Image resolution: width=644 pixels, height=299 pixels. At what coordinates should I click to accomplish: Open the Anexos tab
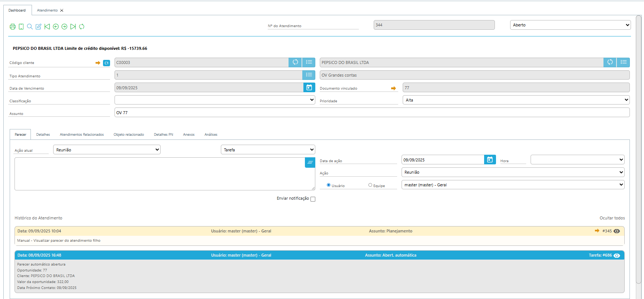point(189,135)
